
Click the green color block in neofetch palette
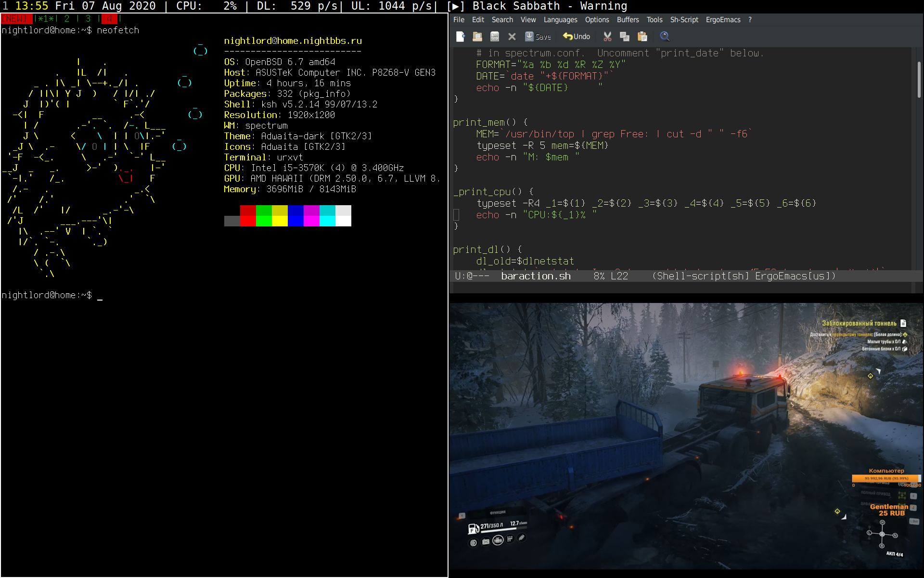pos(264,216)
